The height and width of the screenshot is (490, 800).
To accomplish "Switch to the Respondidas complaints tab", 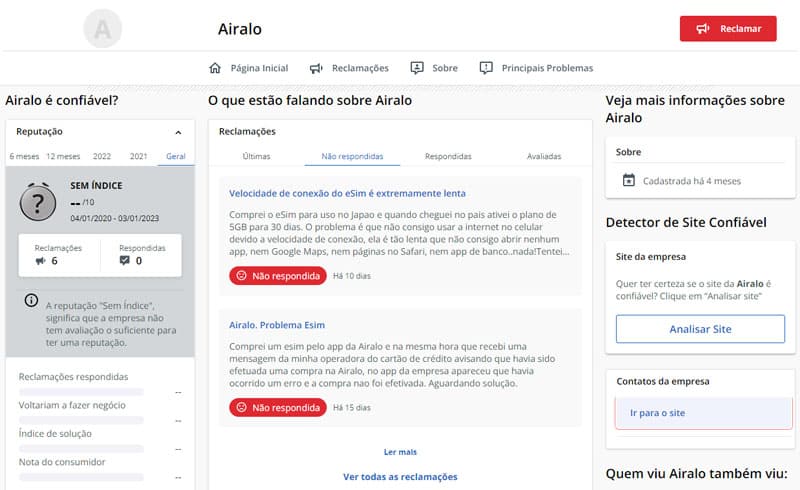I will pos(448,156).
